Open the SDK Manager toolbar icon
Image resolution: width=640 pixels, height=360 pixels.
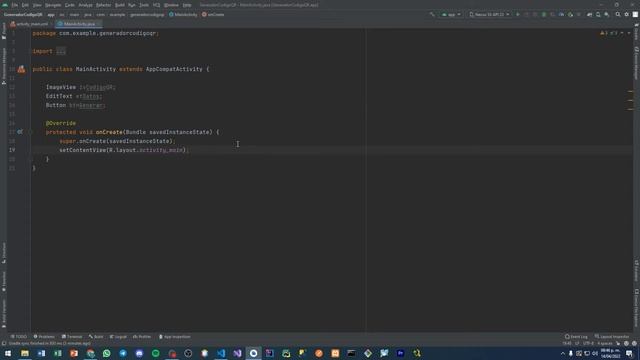click(x=607, y=15)
